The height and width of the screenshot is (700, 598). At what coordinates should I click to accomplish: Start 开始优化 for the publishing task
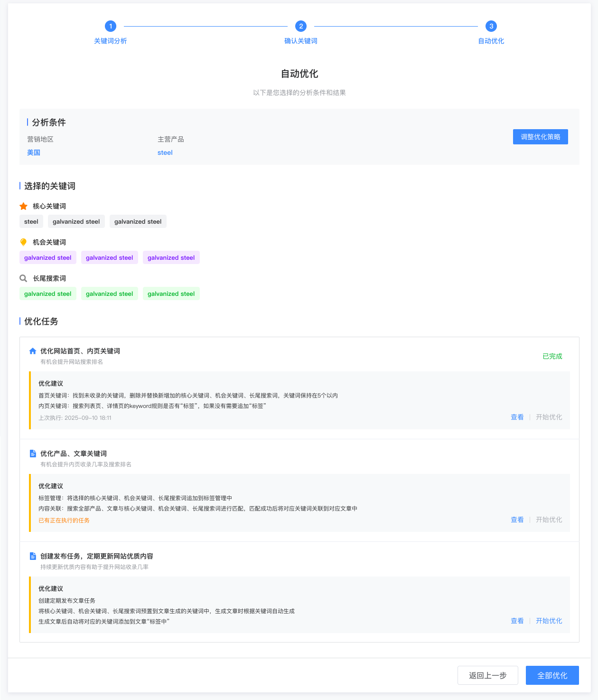click(549, 621)
